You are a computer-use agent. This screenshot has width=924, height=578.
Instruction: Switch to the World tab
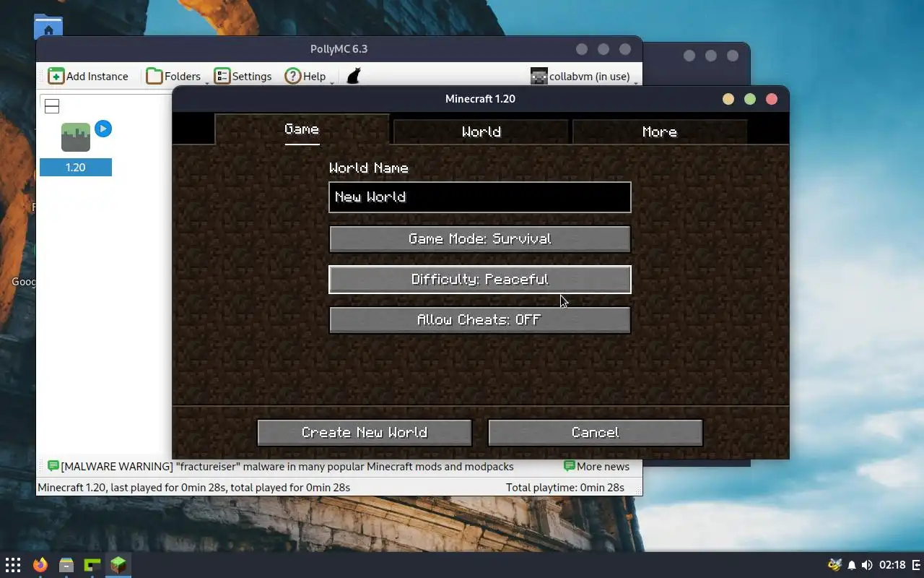click(x=481, y=131)
